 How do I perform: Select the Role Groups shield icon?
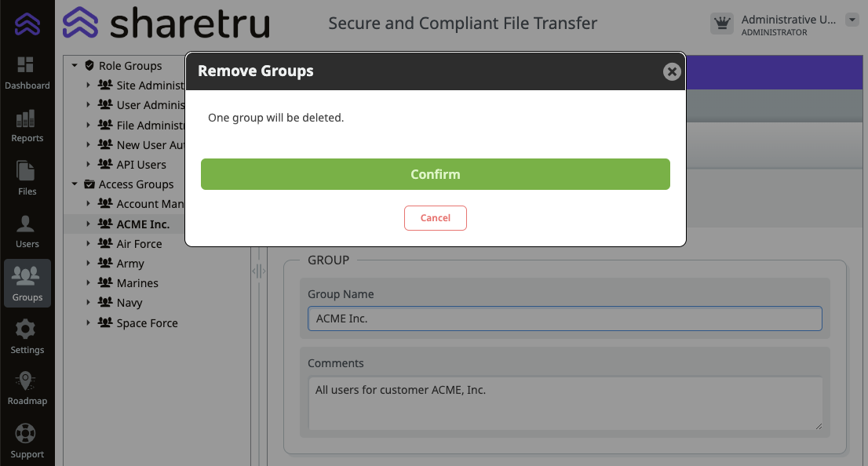pyautogui.click(x=89, y=65)
